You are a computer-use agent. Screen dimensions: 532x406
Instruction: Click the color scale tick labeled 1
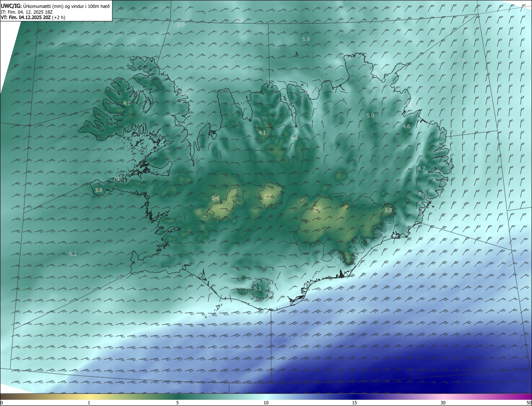(x=89, y=403)
